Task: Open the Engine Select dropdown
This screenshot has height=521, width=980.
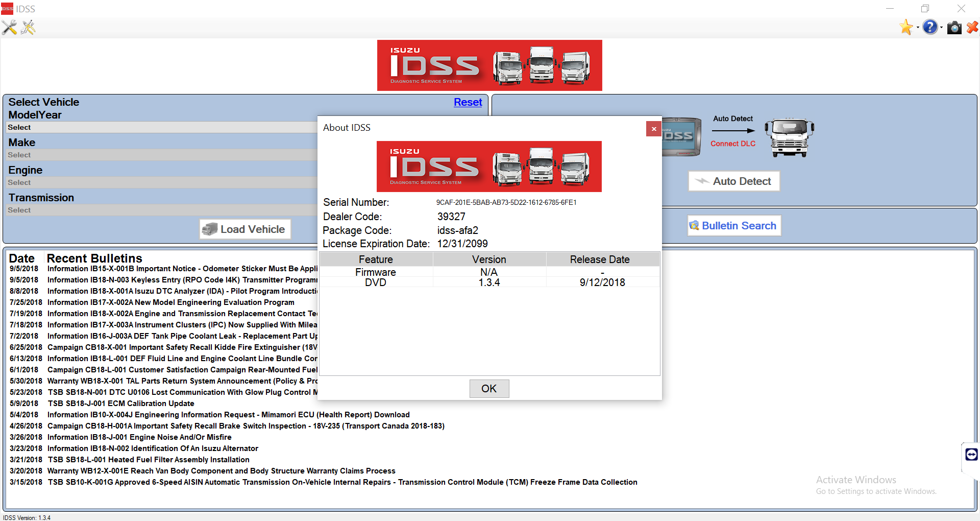Action: [162, 182]
